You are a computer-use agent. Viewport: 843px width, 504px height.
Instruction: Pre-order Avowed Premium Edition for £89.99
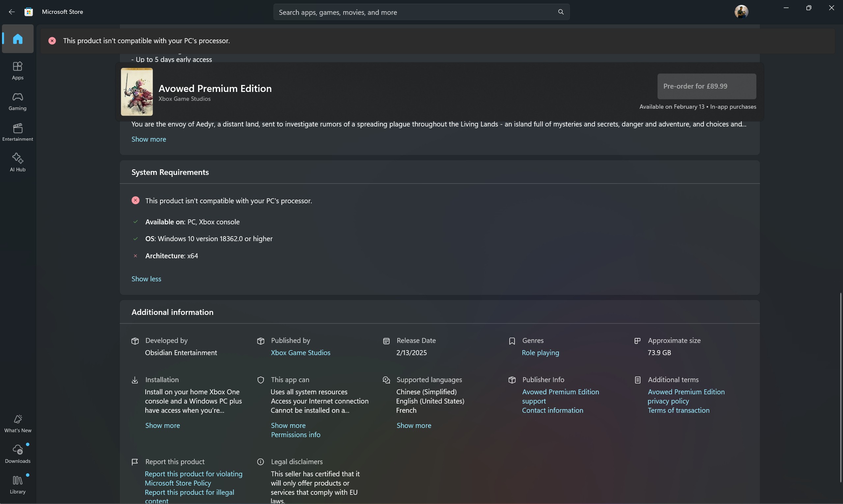click(706, 86)
